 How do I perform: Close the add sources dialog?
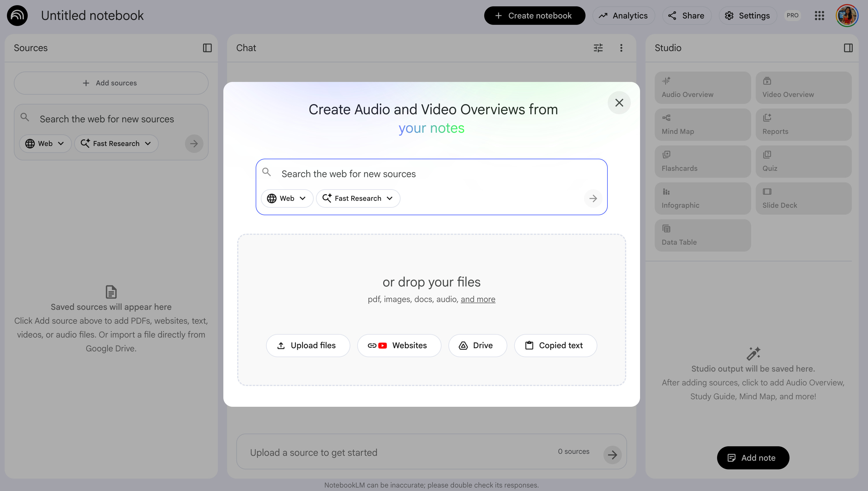[619, 102]
